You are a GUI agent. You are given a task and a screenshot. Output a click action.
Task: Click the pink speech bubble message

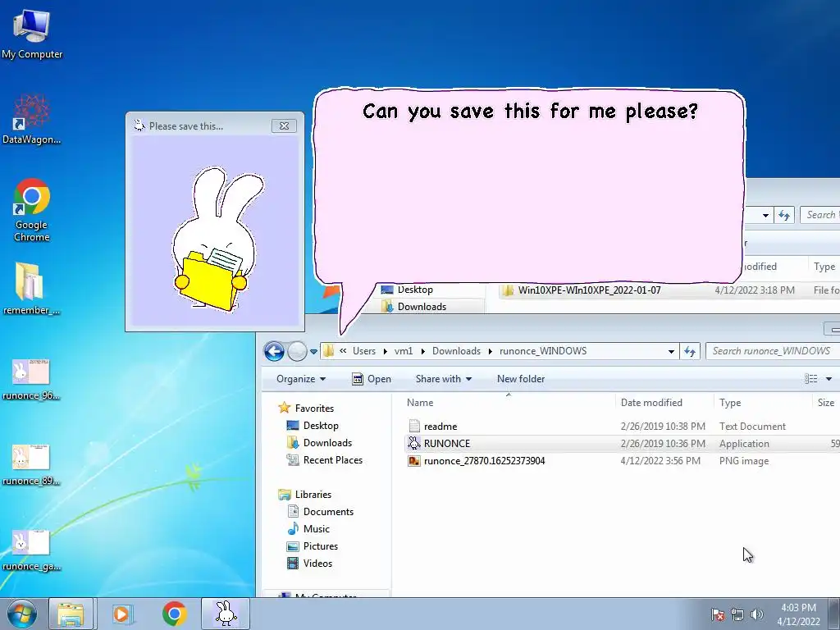pyautogui.click(x=529, y=186)
